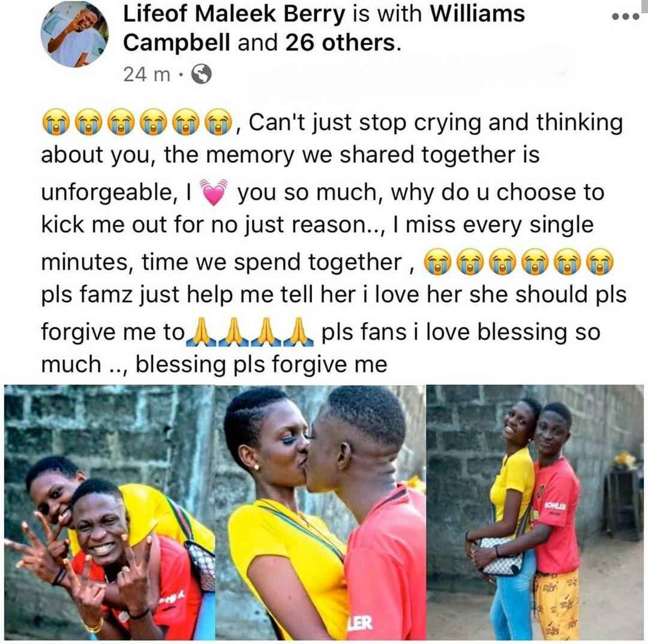Click the final crying emoji on fifth line
Image resolution: width=648 pixels, height=644 pixels.
601,262
